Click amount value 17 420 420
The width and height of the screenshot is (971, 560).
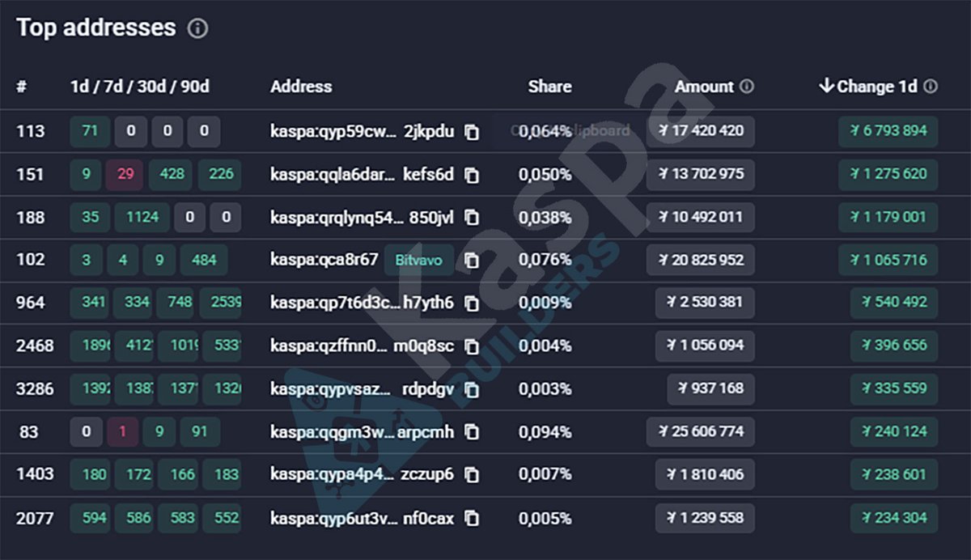point(701,131)
